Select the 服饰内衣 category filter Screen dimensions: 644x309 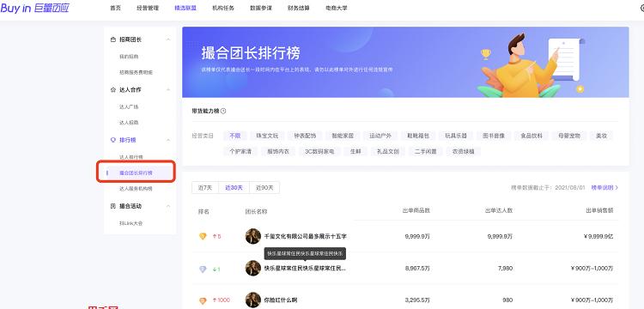point(278,151)
